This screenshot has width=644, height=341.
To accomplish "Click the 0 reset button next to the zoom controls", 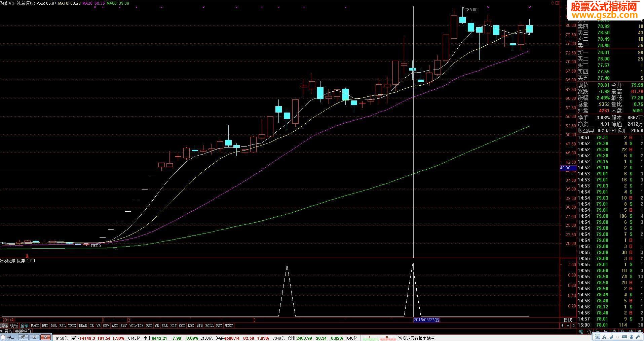I will click(x=573, y=326).
